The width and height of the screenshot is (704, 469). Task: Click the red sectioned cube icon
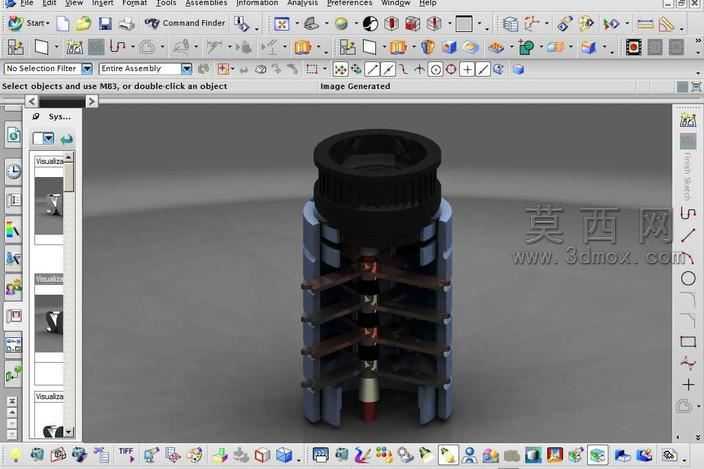(412, 24)
